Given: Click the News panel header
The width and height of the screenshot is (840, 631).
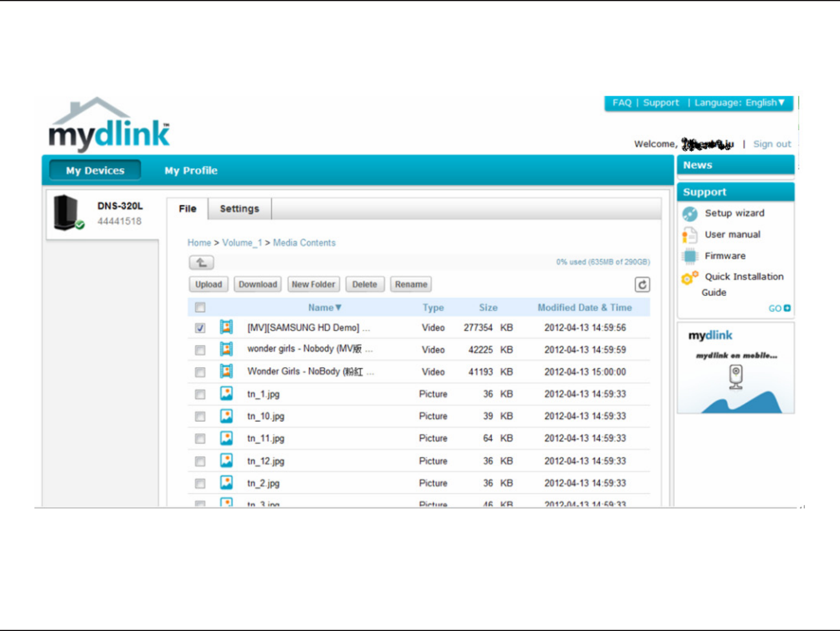Looking at the screenshot, I should 736,165.
